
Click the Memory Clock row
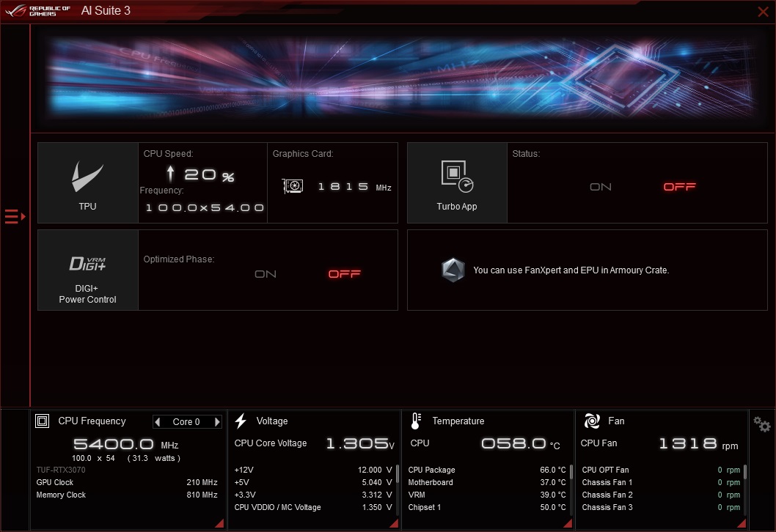(127, 495)
